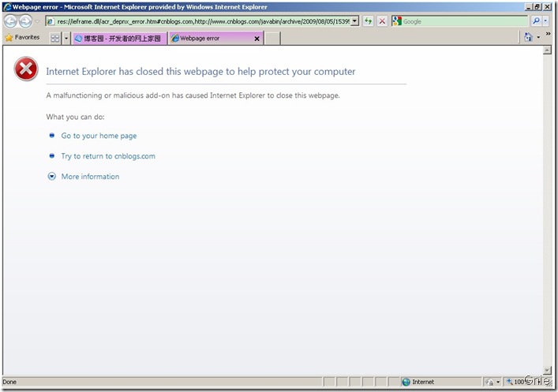This screenshot has width=558, height=392.
Task: Expand the address bar history dropdown
Action: [x=355, y=21]
